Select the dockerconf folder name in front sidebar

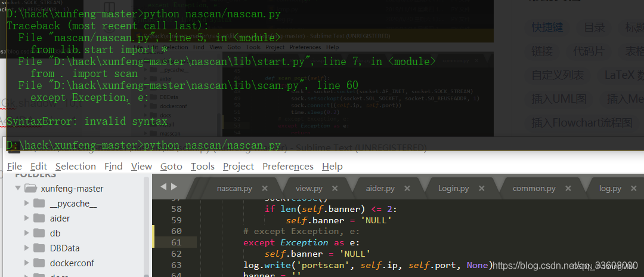[72, 263]
